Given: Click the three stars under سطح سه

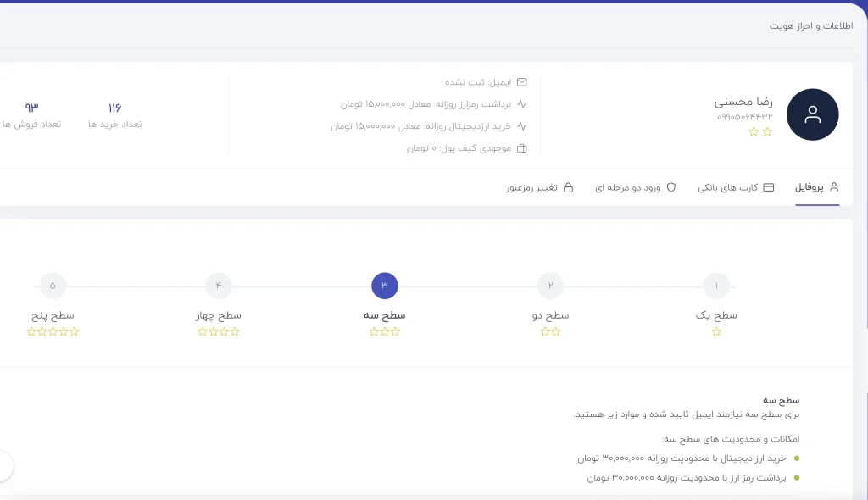Looking at the screenshot, I should coord(384,331).
